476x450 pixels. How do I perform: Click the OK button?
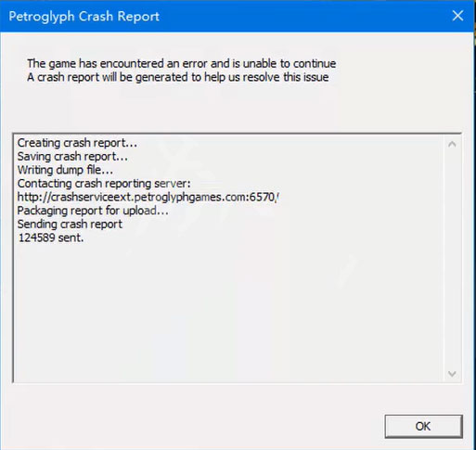coord(423,426)
